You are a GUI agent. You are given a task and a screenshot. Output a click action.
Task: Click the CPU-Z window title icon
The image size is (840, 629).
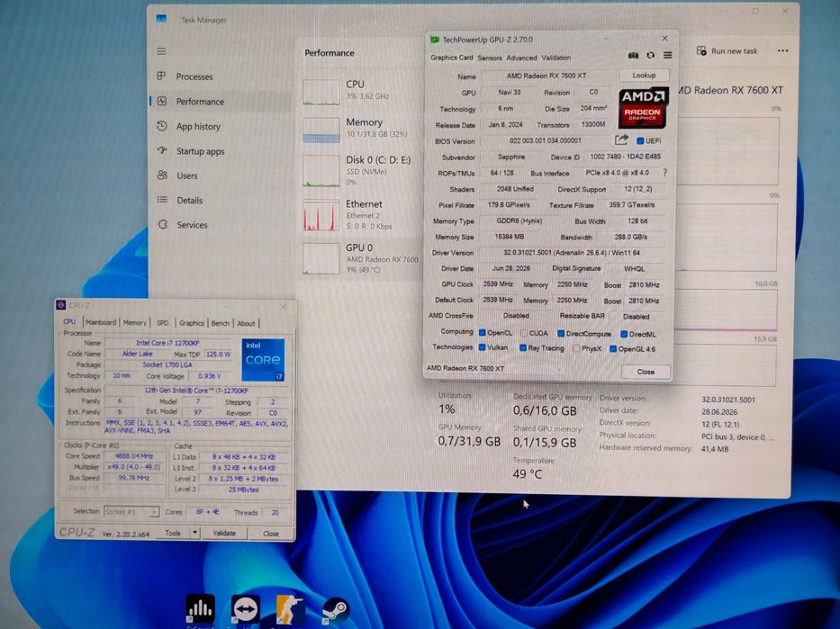click(x=60, y=305)
